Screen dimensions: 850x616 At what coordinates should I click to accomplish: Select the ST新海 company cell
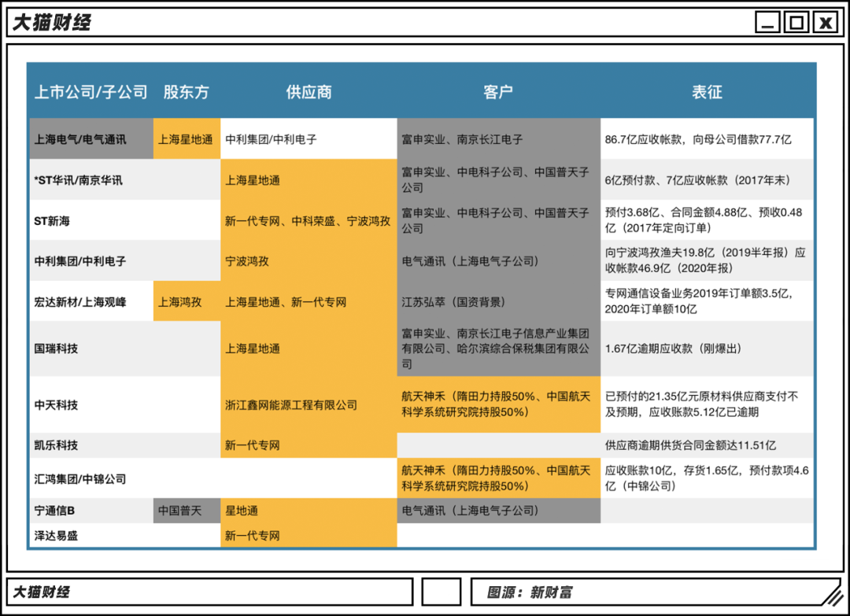(x=91, y=220)
